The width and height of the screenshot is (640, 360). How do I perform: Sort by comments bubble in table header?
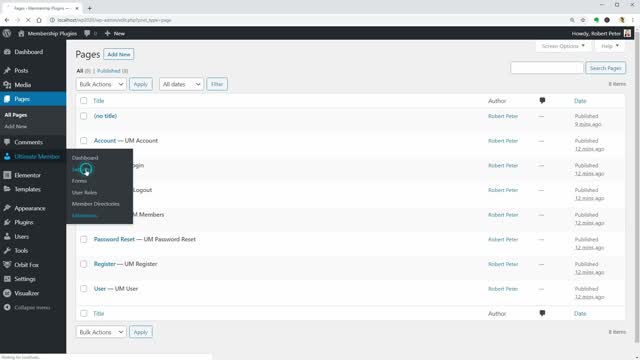click(x=542, y=100)
